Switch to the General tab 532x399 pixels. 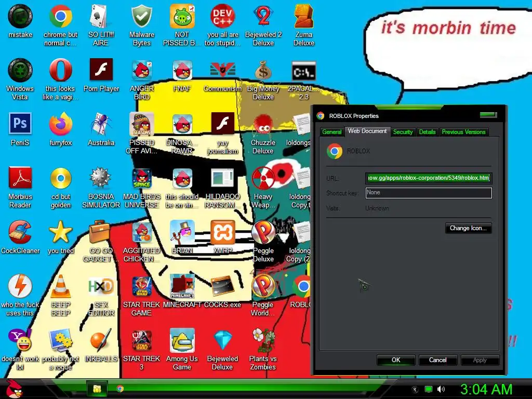tap(331, 132)
